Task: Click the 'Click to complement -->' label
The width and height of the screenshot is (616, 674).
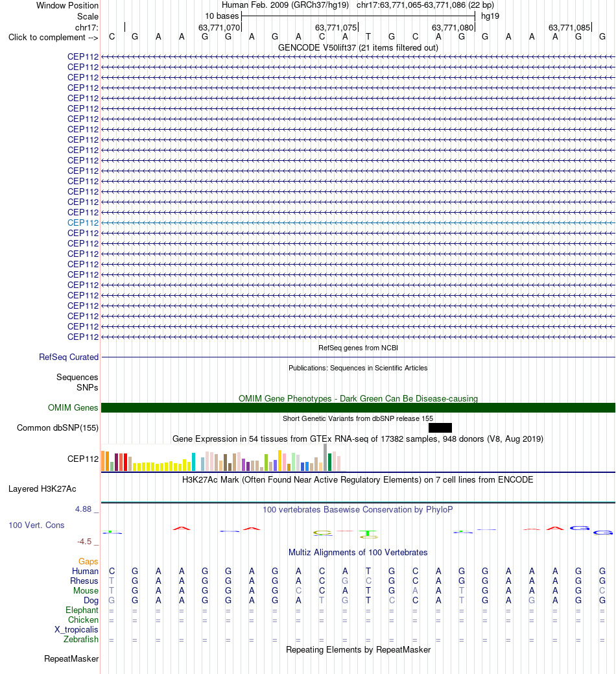Action: [53, 38]
